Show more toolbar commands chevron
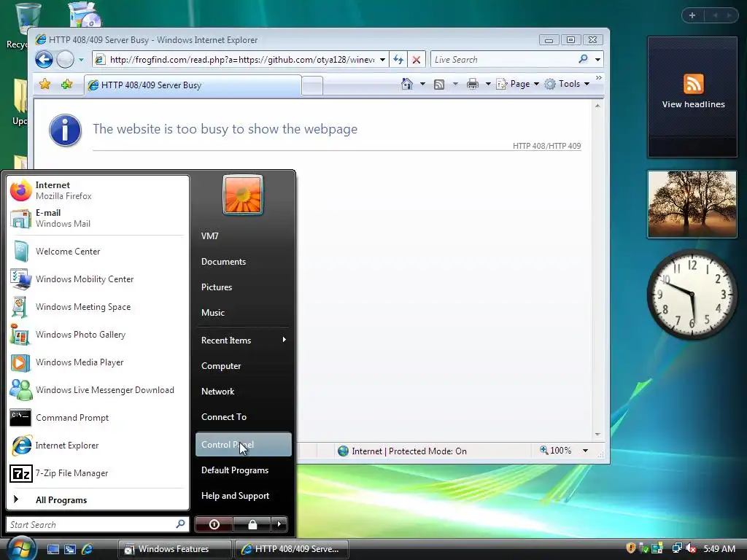The width and height of the screenshot is (747, 560). click(x=599, y=77)
